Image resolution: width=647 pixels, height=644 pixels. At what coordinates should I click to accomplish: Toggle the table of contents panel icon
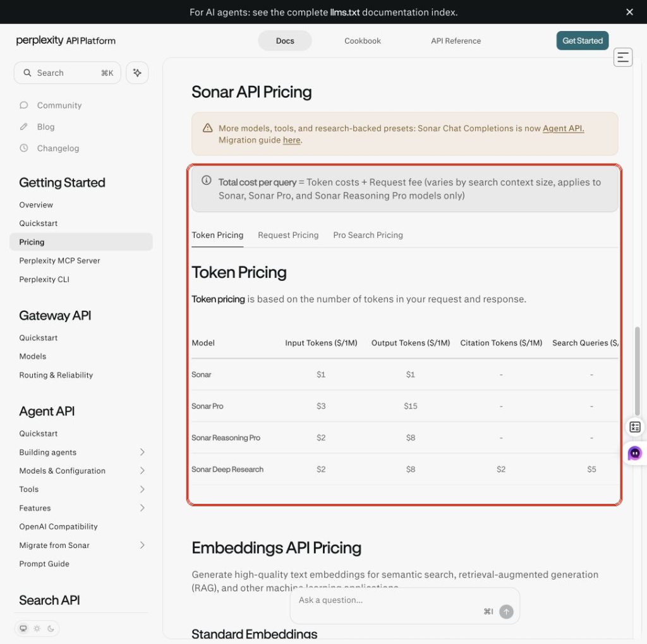(622, 57)
